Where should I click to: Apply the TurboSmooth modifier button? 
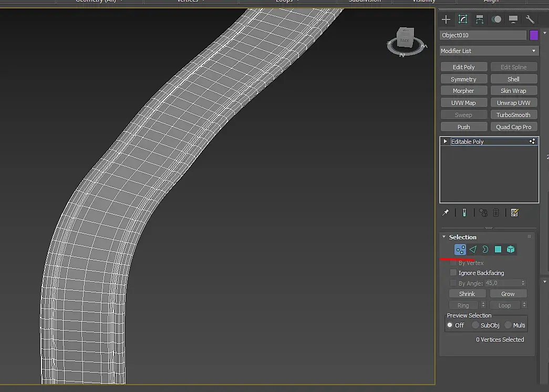(513, 115)
